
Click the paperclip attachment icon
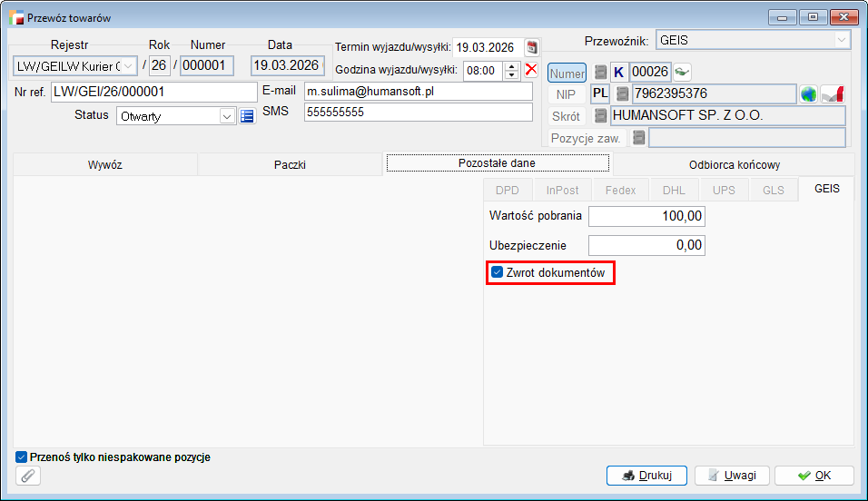29,476
